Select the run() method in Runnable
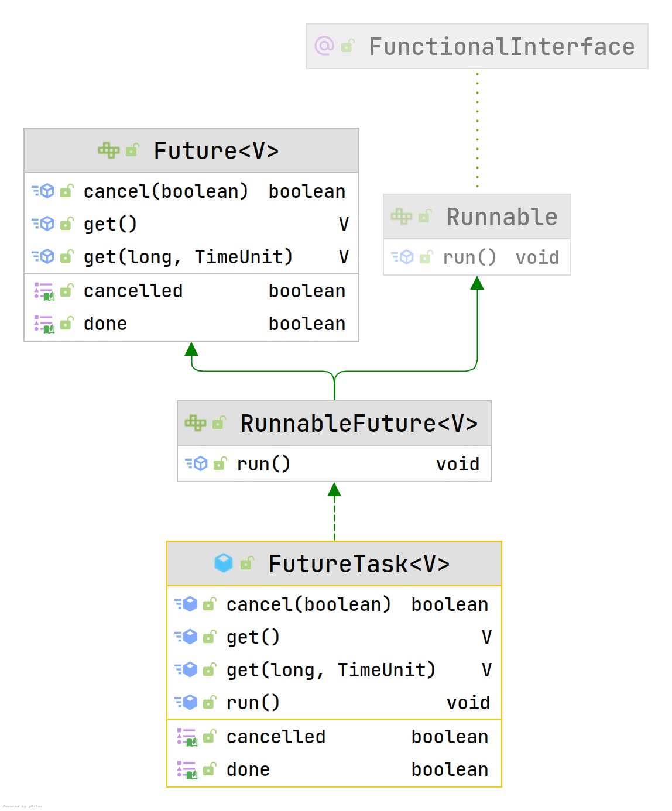The height and width of the screenshot is (811, 672). [x=469, y=257]
